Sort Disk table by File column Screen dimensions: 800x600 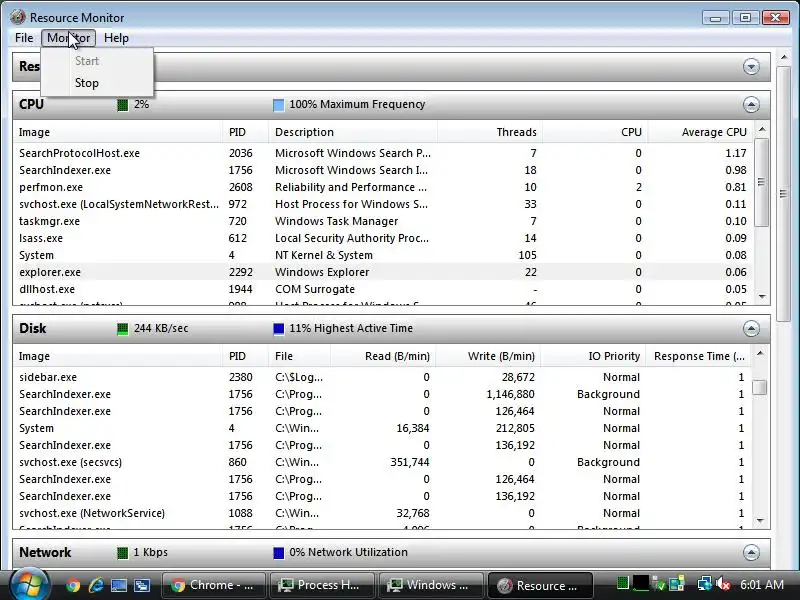coord(299,356)
